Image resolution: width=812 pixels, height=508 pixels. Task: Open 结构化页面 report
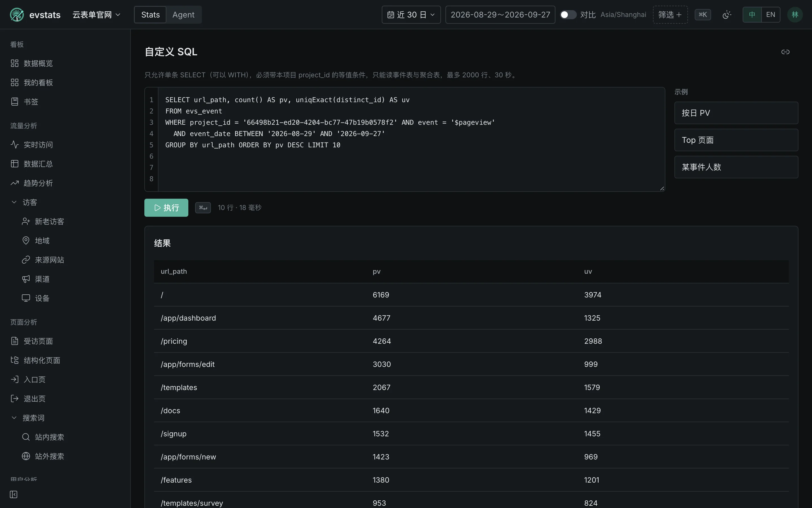[65, 360]
